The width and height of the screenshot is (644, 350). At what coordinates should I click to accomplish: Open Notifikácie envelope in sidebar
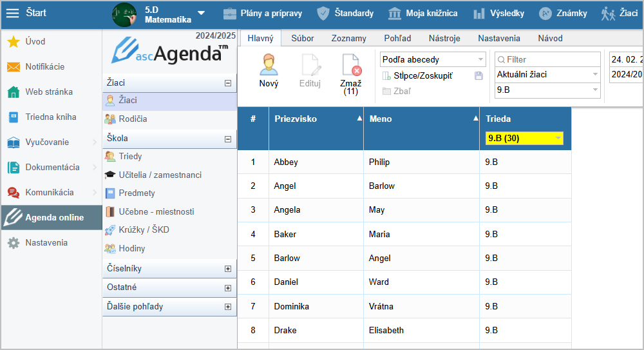pos(13,67)
